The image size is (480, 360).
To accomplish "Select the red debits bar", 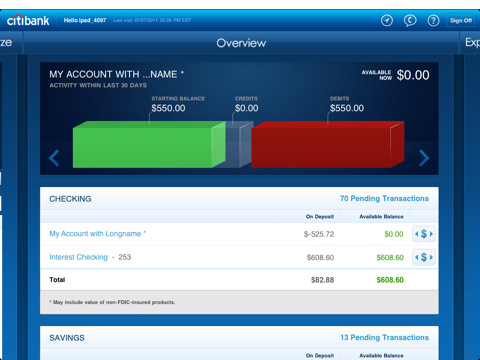I will 328,144.
